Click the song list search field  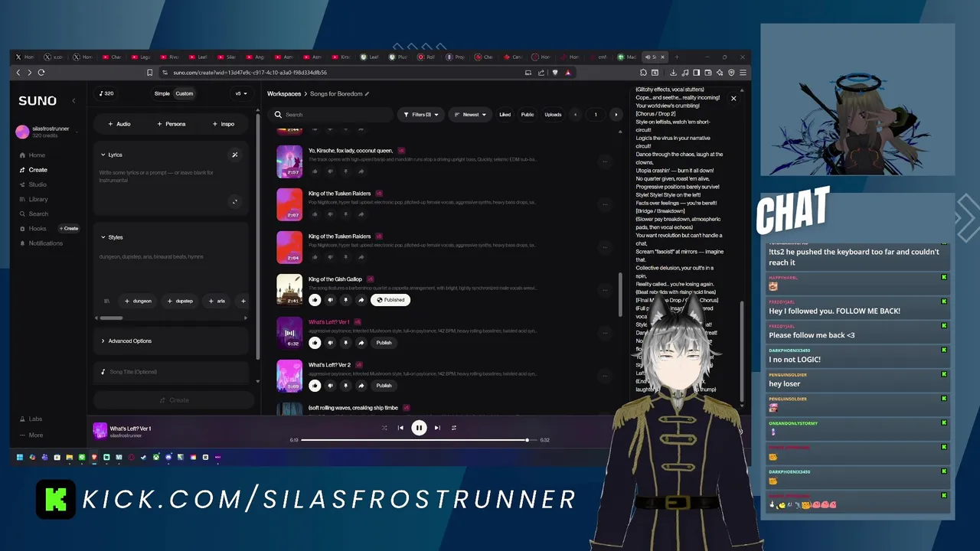pyautogui.click(x=333, y=115)
